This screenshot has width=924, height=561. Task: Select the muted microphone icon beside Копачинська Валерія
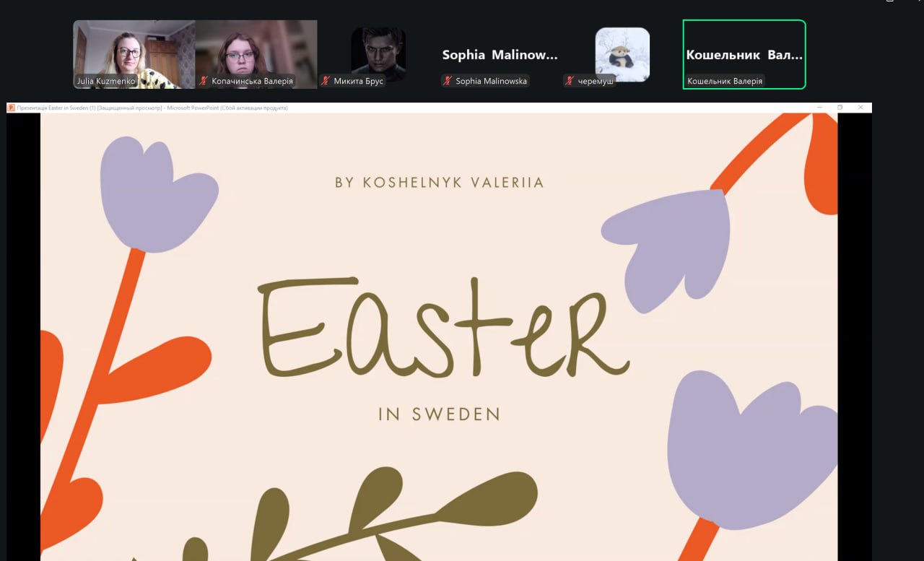(204, 82)
